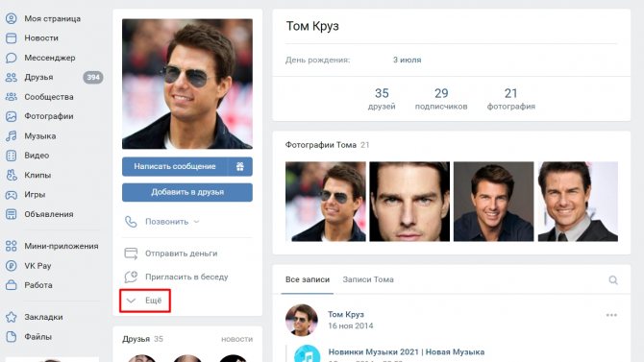Image resolution: width=644 pixels, height=362 pixels.
Task: Open the Музыка note icon in sidebar
Action: pyautogui.click(x=12, y=135)
